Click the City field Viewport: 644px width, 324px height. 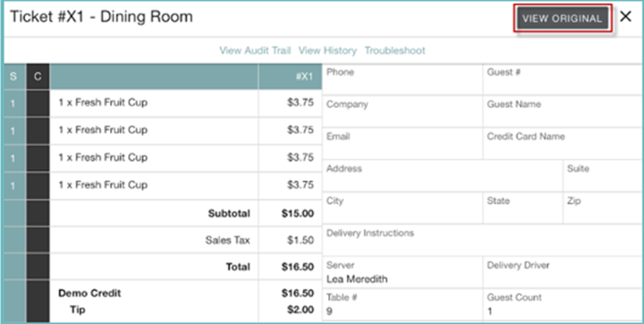click(402, 208)
